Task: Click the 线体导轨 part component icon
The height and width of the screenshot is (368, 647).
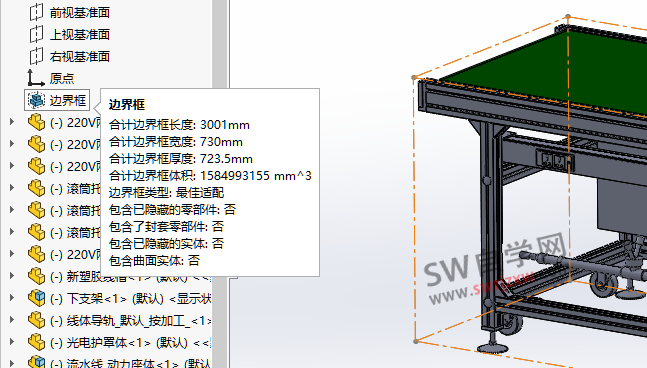Action: [x=37, y=320]
